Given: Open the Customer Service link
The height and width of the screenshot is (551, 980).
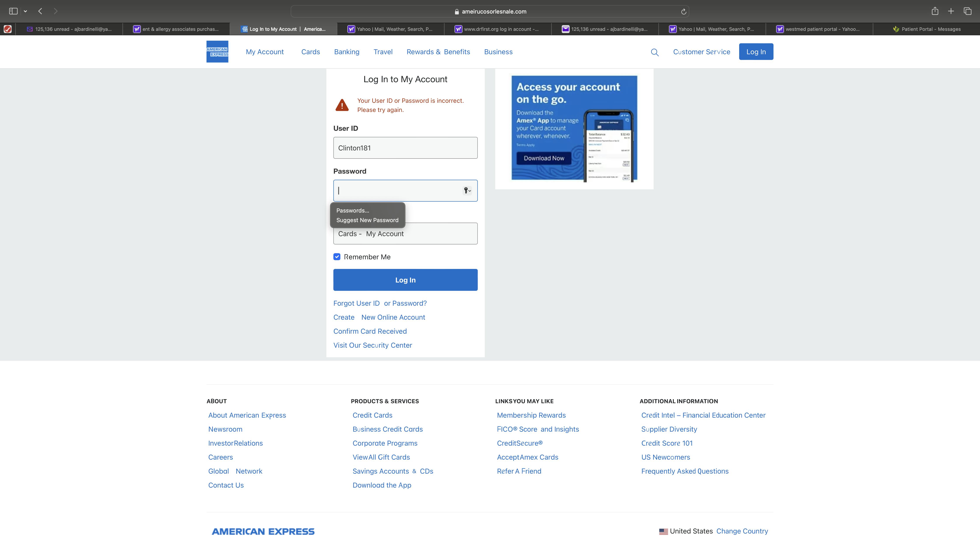Looking at the screenshot, I should (x=702, y=52).
